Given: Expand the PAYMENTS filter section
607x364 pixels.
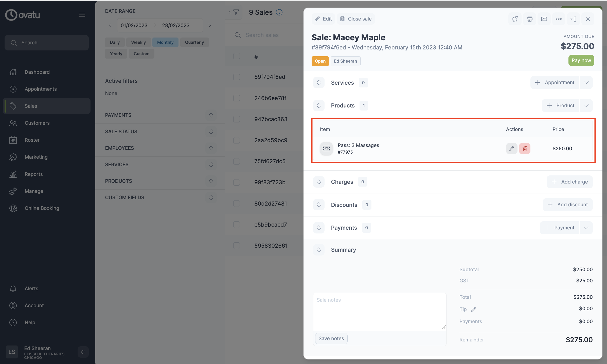Looking at the screenshot, I should pyautogui.click(x=211, y=115).
